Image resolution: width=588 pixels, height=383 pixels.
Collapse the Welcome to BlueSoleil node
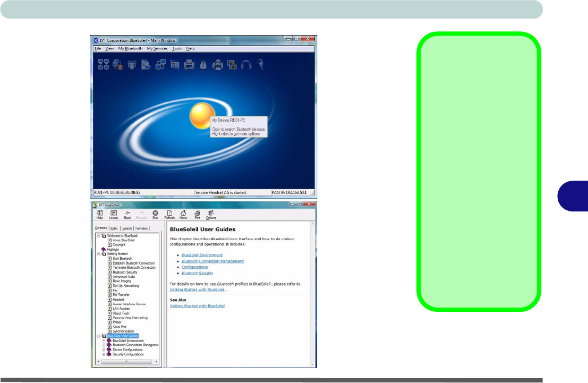pos(99,236)
